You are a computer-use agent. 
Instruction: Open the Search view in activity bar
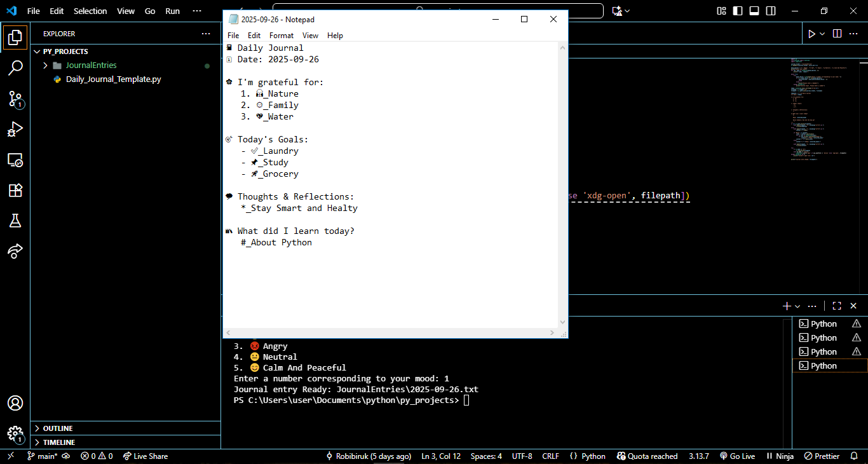click(x=15, y=68)
